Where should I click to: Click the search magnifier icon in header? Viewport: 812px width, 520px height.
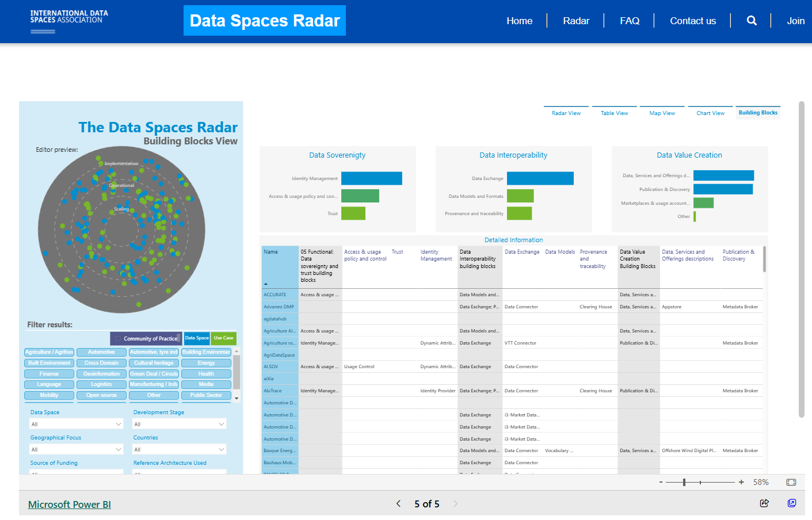752,21
